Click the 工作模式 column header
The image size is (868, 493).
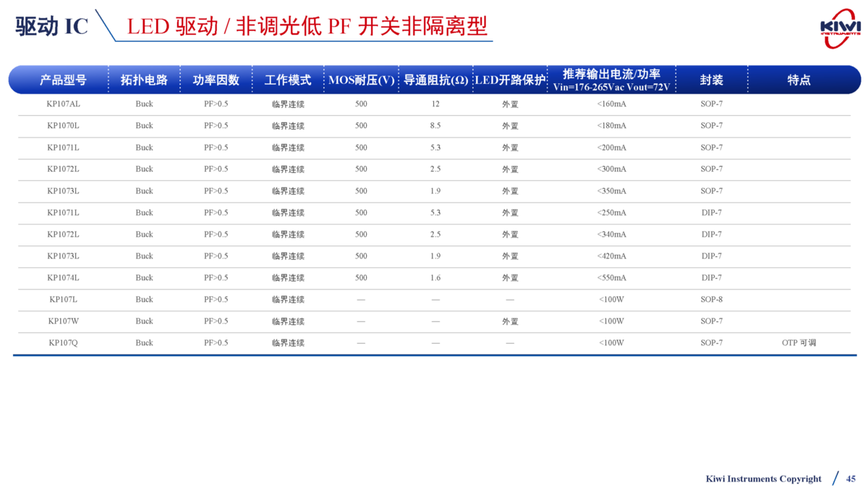288,80
